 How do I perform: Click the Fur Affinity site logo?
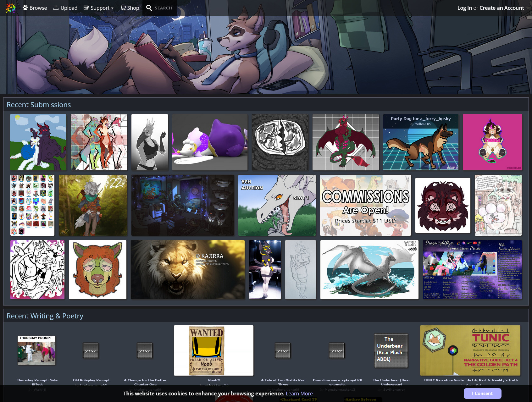10,8
